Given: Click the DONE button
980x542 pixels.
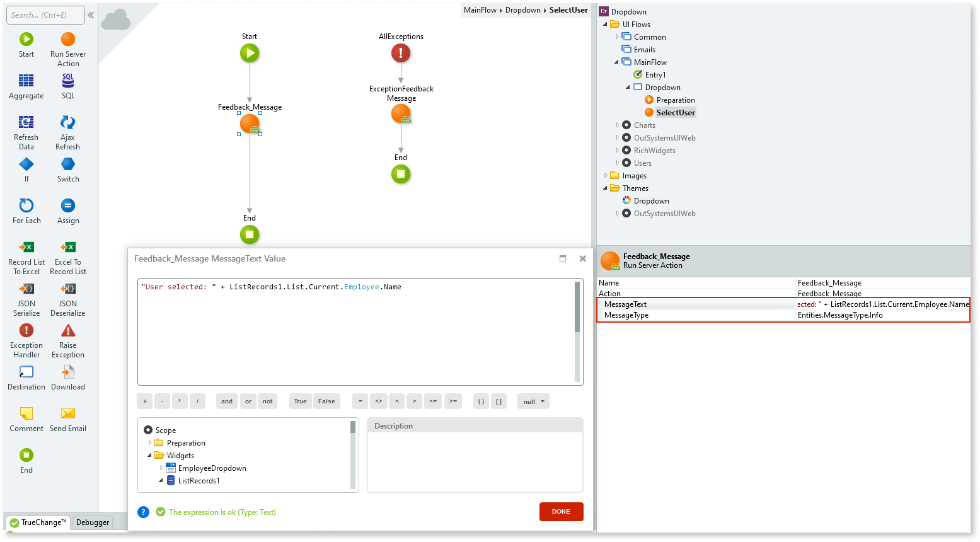Looking at the screenshot, I should pyautogui.click(x=560, y=511).
